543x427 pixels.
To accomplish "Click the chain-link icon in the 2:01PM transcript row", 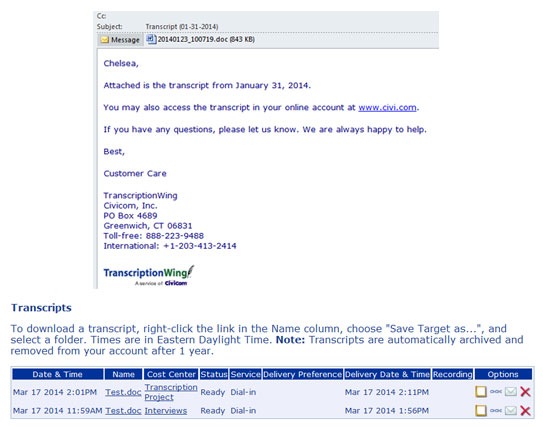I will pos(496,392).
